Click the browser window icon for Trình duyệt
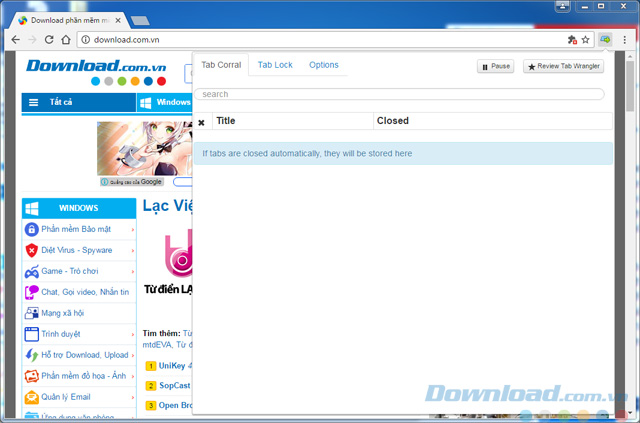The height and width of the screenshot is (423, 640). pos(31,334)
